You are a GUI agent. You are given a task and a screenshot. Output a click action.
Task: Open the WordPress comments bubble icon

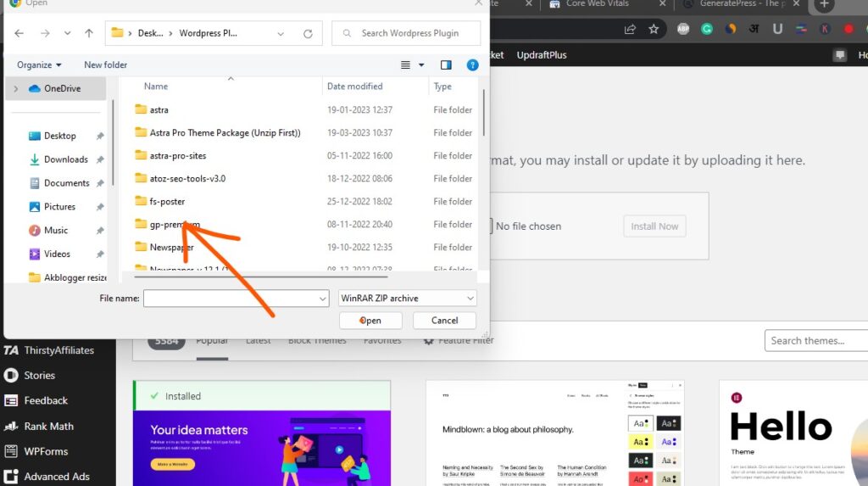coord(840,55)
